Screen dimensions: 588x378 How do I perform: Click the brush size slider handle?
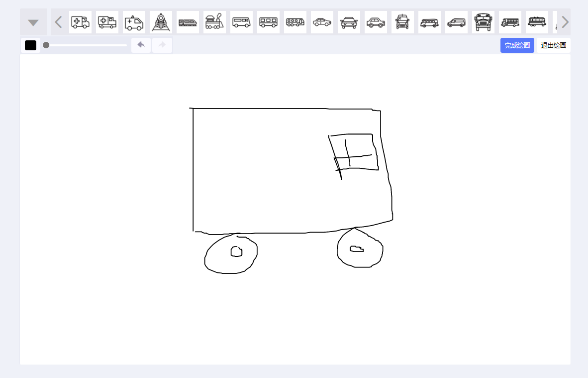(x=46, y=45)
